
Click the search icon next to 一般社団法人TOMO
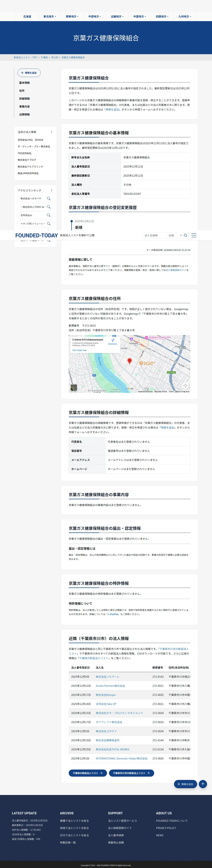(49, 207)
